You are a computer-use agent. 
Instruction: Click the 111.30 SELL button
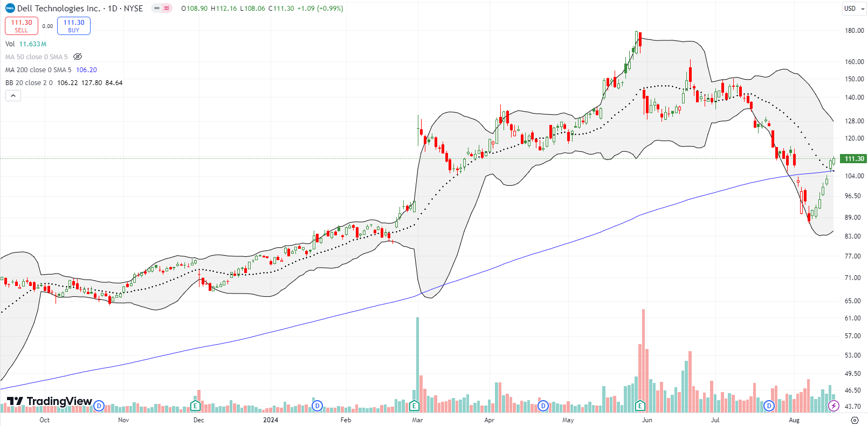[x=22, y=26]
